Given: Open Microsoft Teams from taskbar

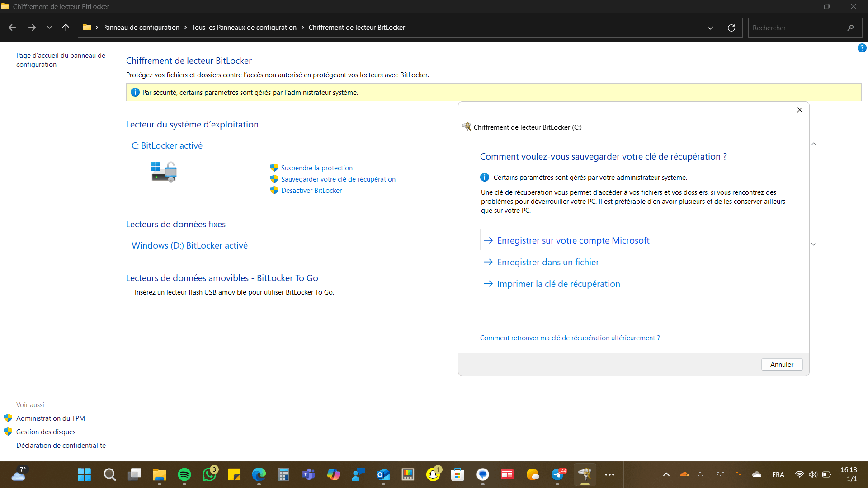Looking at the screenshot, I should [309, 474].
